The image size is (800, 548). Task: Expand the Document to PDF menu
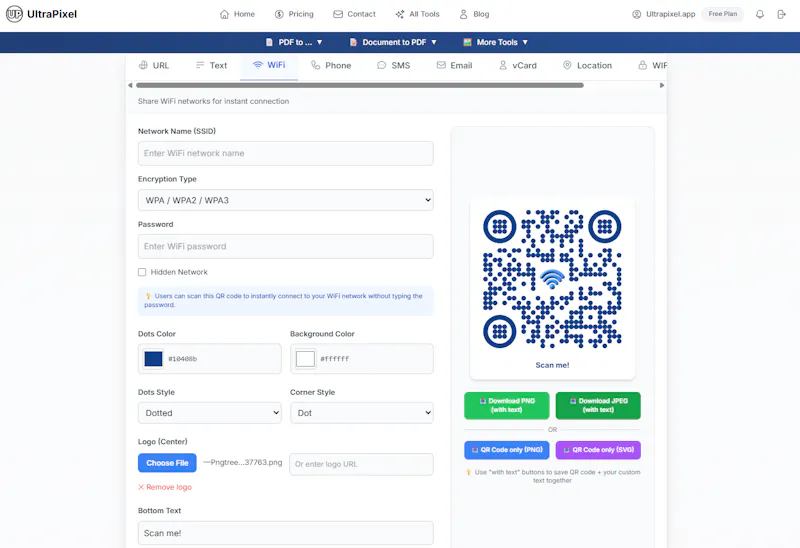[393, 42]
